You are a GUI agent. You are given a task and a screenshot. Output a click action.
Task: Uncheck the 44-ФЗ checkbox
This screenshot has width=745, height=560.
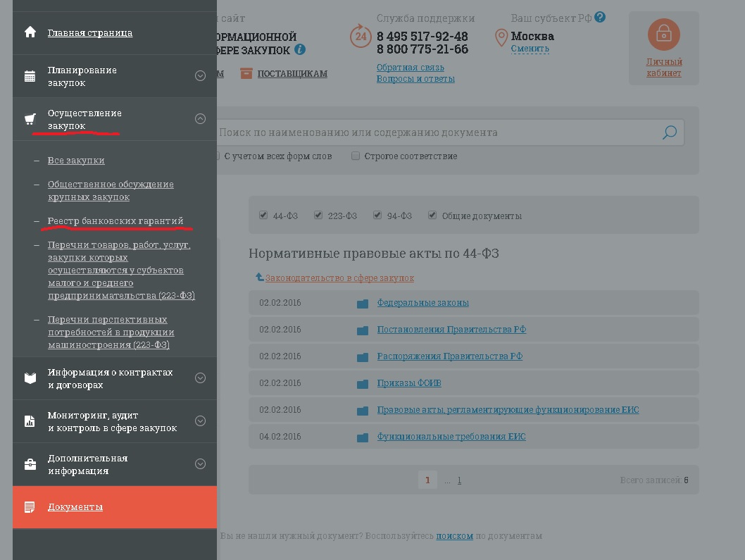263,216
